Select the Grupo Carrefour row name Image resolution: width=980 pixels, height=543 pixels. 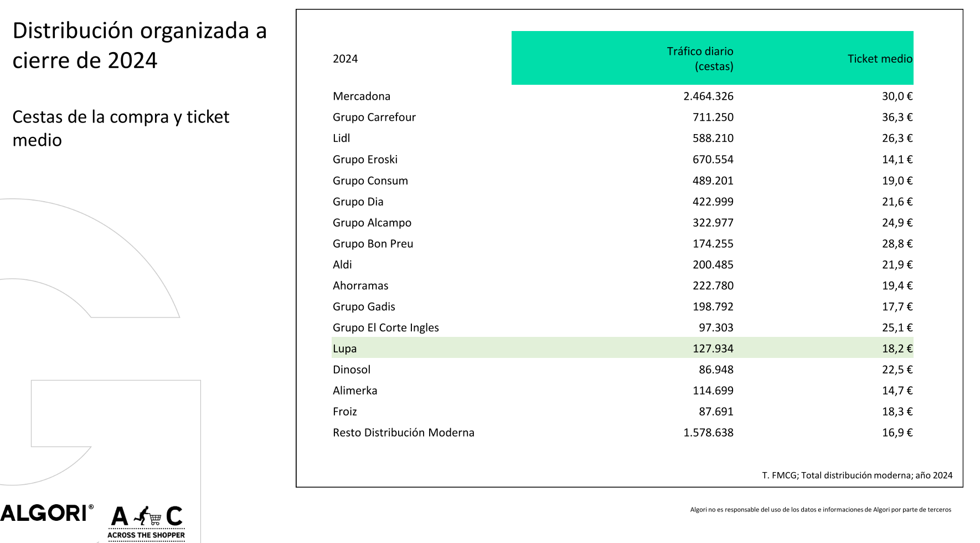point(374,117)
